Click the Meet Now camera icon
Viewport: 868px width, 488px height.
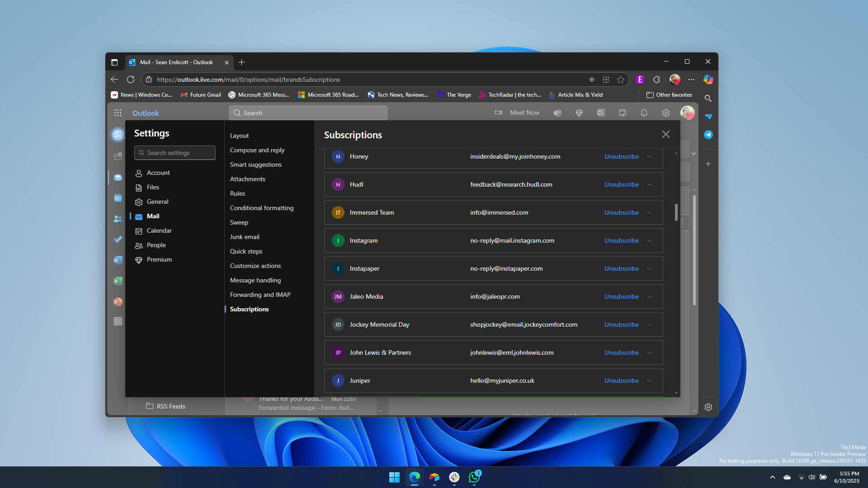[x=498, y=113]
